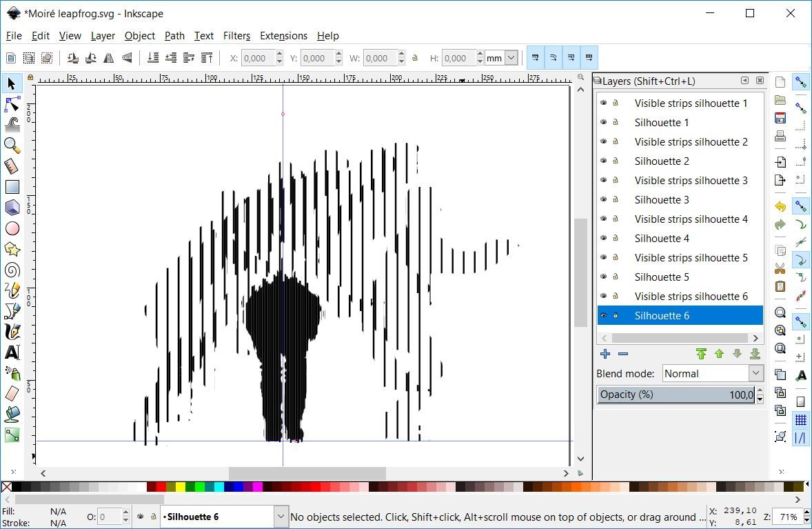Viewport: 812px width, 529px height.
Task: Toggle visibility of Visible strips silhouette 3
Action: tap(605, 180)
